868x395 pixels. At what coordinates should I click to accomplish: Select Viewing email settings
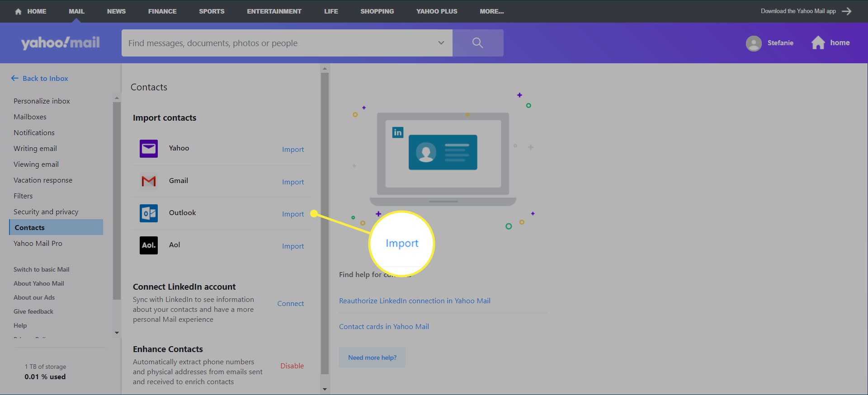[x=36, y=165]
